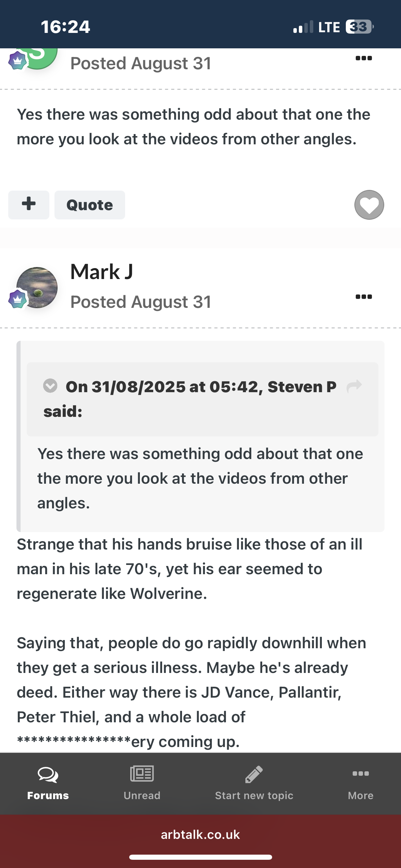The height and width of the screenshot is (868, 401).
Task: Open Mark J's profile name link
Action: (101, 272)
